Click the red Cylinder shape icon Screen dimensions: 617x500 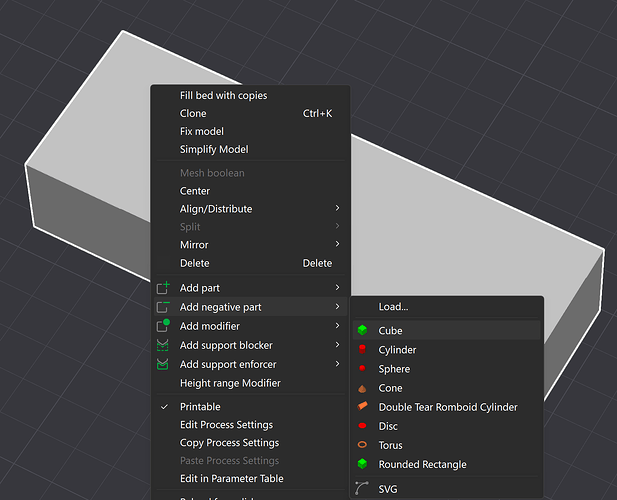[x=362, y=349]
